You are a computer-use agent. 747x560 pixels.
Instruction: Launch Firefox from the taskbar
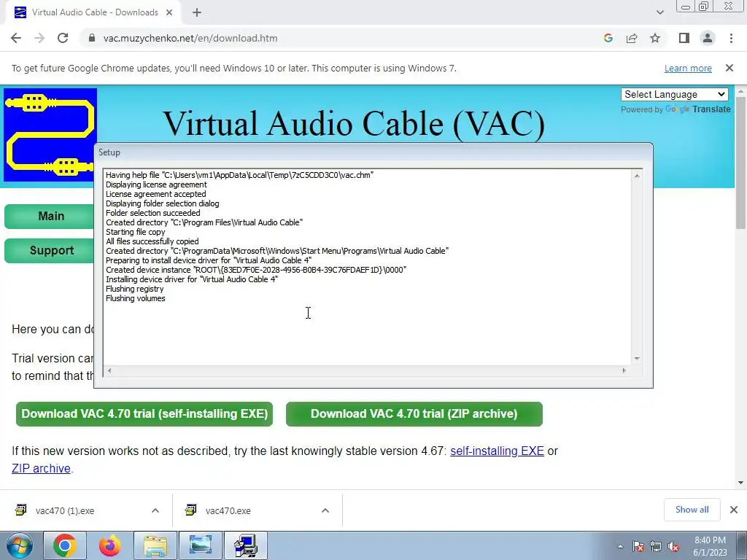pos(110,545)
